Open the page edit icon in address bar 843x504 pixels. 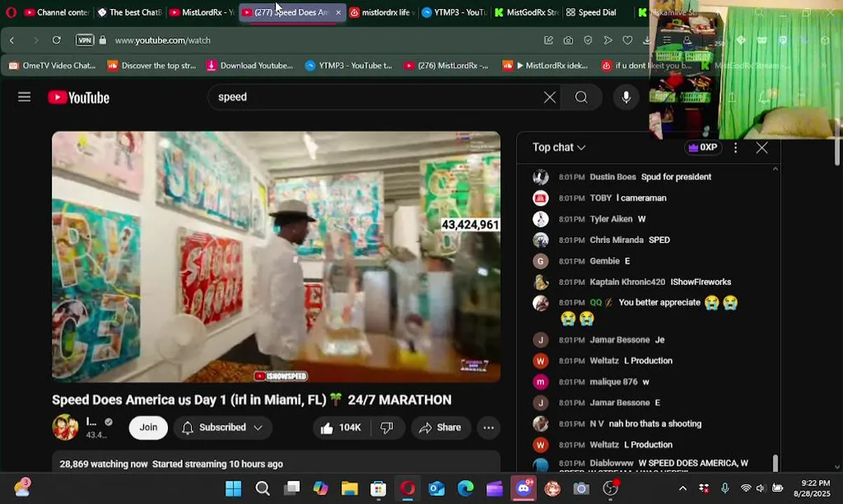click(x=548, y=41)
